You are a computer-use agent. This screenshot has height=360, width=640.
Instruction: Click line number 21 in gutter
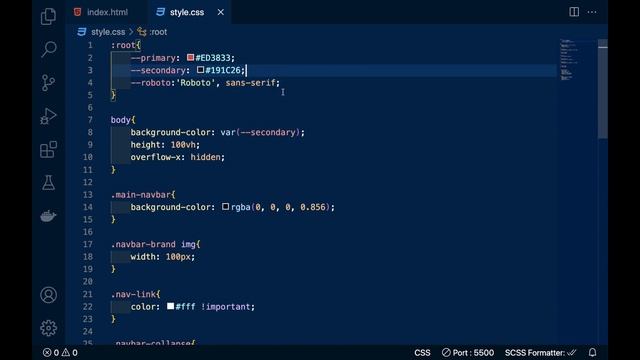[88, 294]
